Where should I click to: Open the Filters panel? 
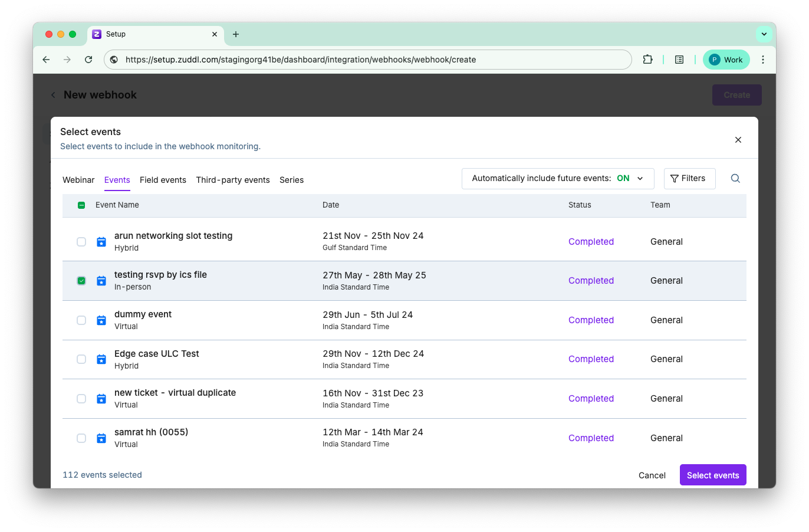[689, 179]
